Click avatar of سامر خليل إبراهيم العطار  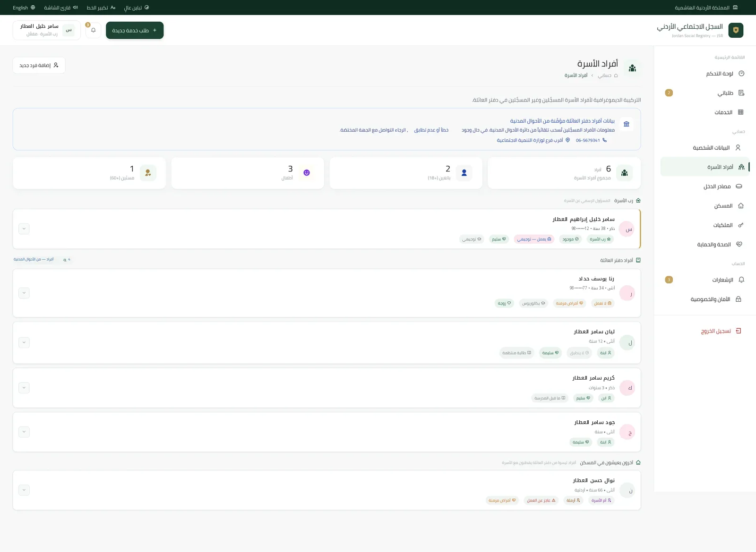pos(627,229)
